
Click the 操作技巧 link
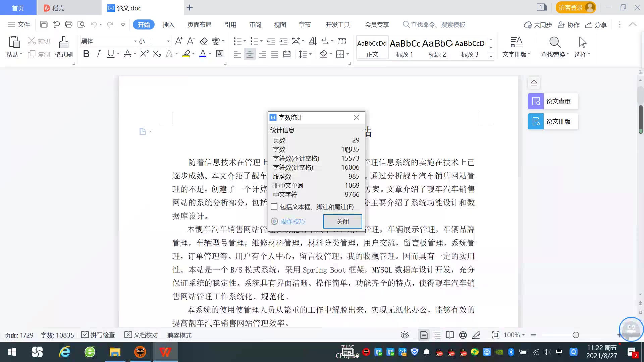[x=292, y=221]
